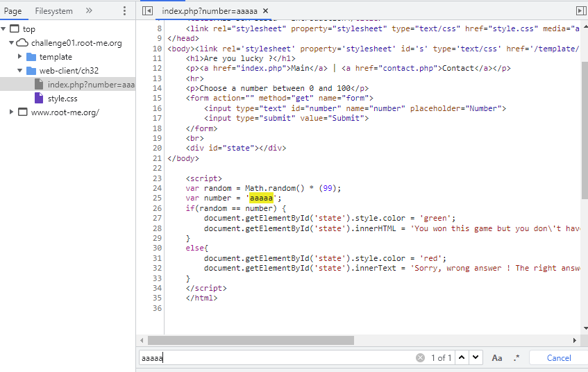The width and height of the screenshot is (588, 372).
Task: Click the 'Math.random()' text on line 24
Action: (275, 188)
